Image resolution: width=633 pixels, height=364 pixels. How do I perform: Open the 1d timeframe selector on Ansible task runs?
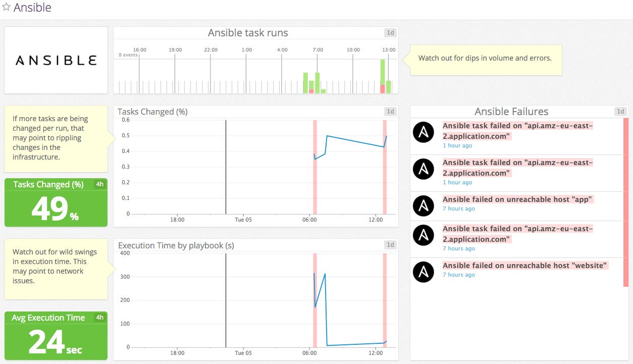tap(389, 32)
